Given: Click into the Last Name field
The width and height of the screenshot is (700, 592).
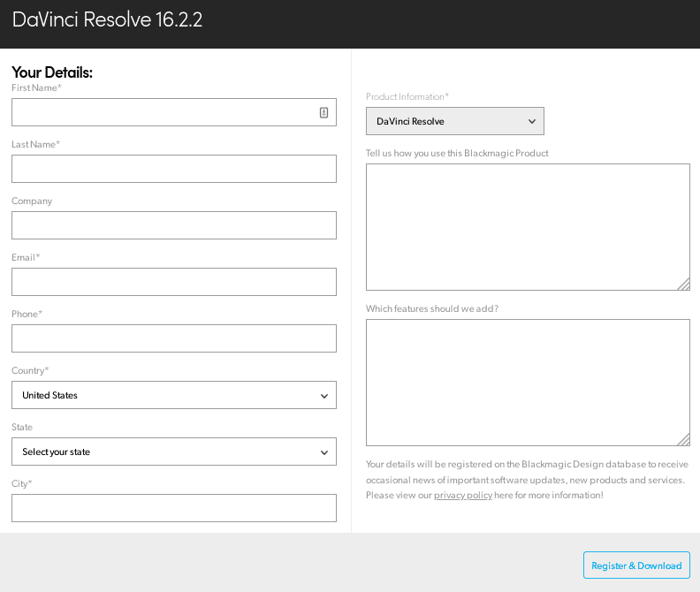Looking at the screenshot, I should coord(174,169).
